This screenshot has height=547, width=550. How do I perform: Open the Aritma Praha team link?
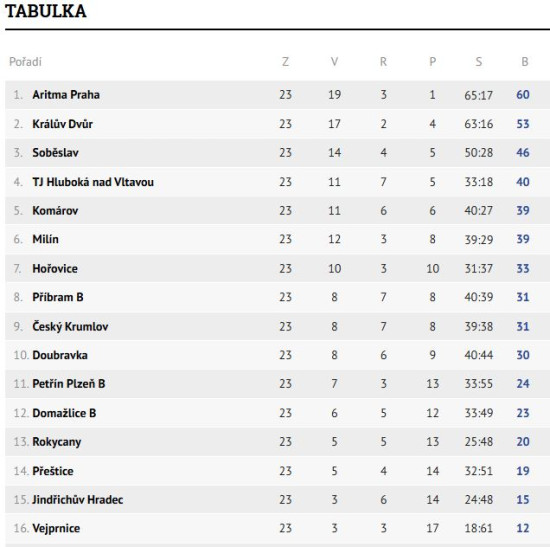[66, 95]
